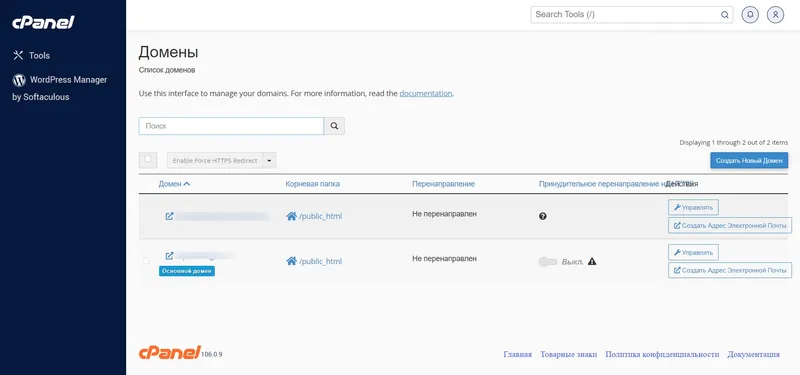Click Enable Force HTTPS Redirect button

coord(215,160)
